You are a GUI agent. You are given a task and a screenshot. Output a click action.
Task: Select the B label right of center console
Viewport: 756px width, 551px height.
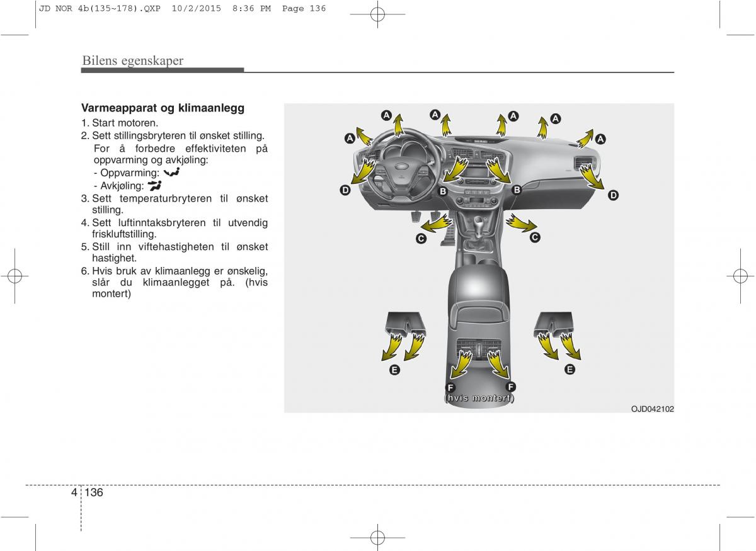point(516,190)
